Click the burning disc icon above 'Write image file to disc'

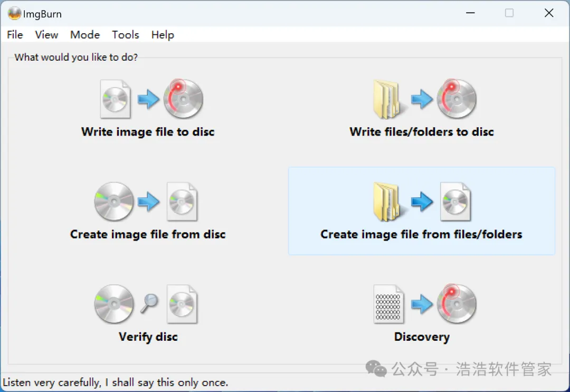coord(183,99)
